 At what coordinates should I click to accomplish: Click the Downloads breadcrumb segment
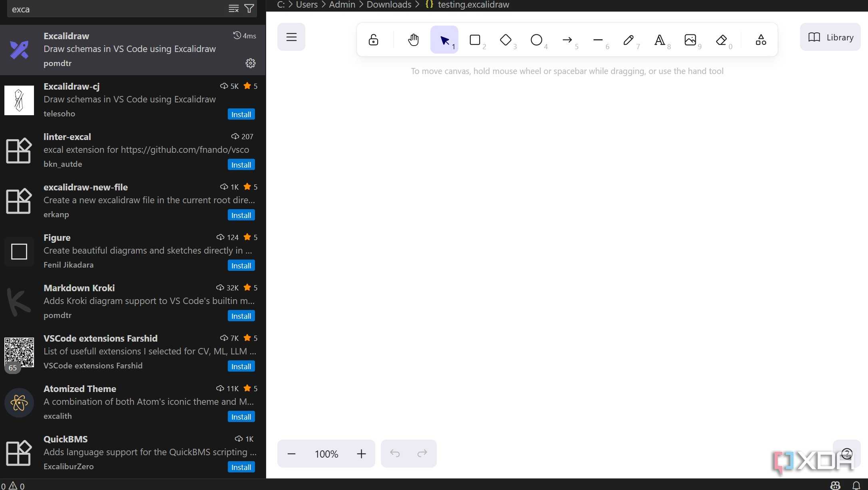[389, 5]
